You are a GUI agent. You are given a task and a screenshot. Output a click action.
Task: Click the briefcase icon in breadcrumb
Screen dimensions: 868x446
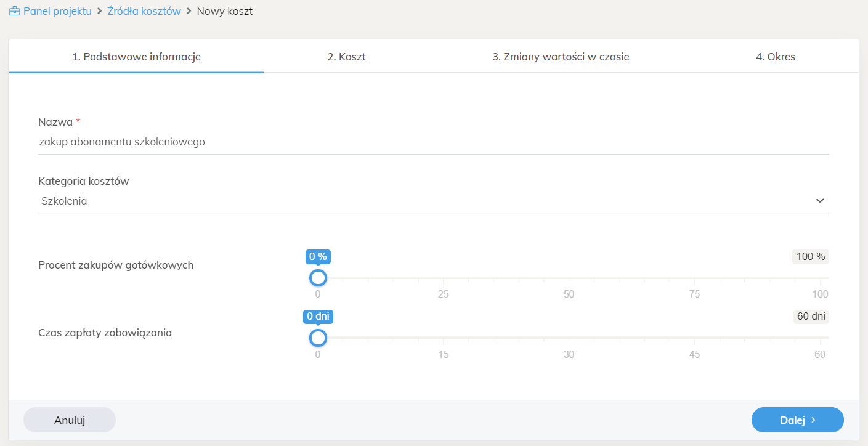(x=15, y=12)
